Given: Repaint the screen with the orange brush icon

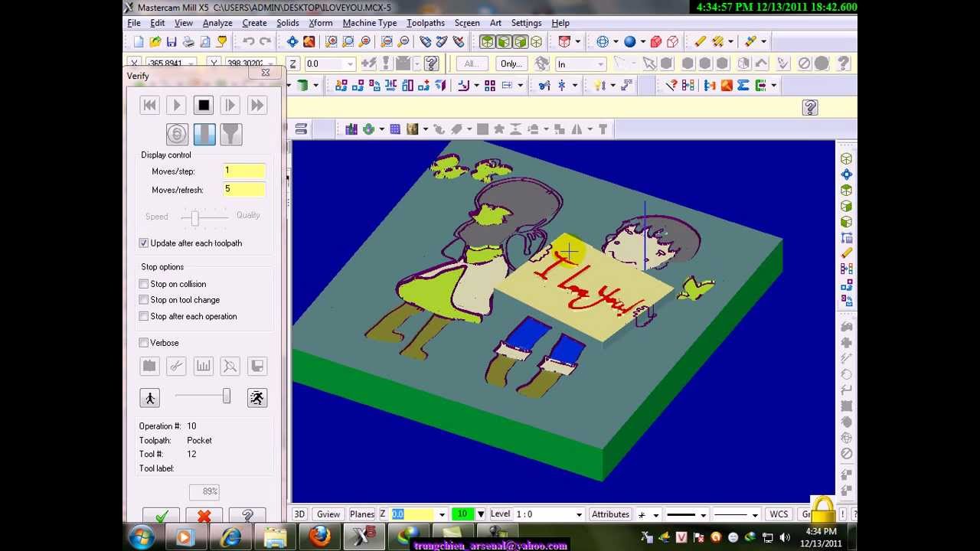Looking at the screenshot, I should 309,42.
